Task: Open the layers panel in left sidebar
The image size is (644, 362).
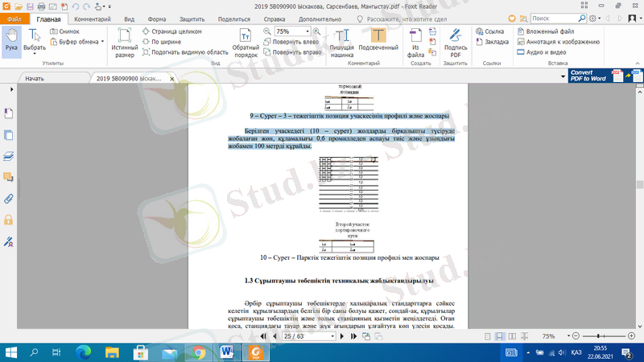Action: (9, 156)
